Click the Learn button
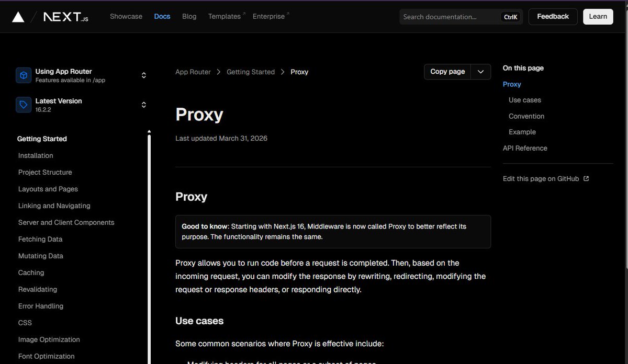This screenshot has width=628, height=364. (x=598, y=16)
